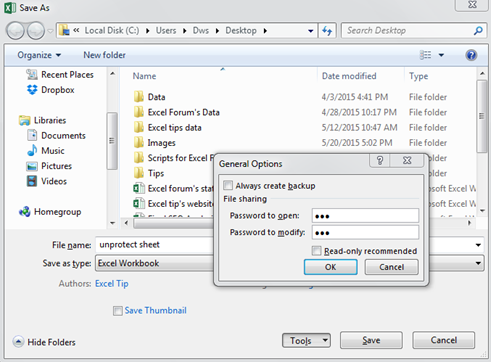The image size is (491, 362).
Task: Click the change view icon
Action: (425, 55)
